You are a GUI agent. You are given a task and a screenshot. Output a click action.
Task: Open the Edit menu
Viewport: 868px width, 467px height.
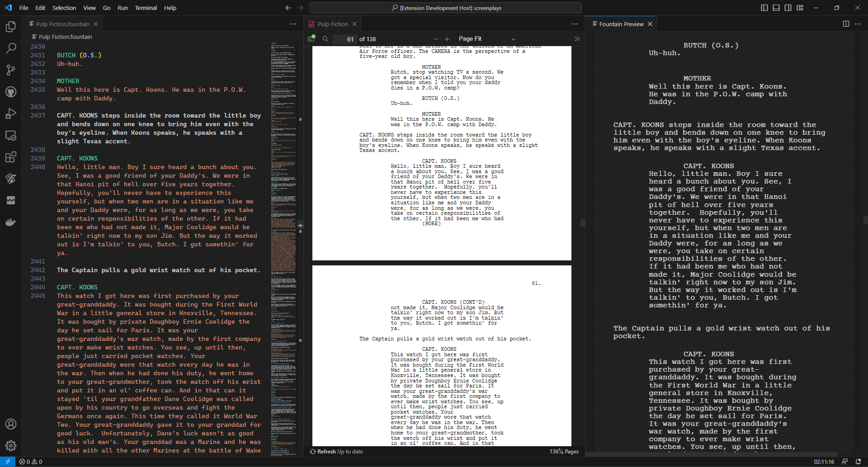(40, 8)
